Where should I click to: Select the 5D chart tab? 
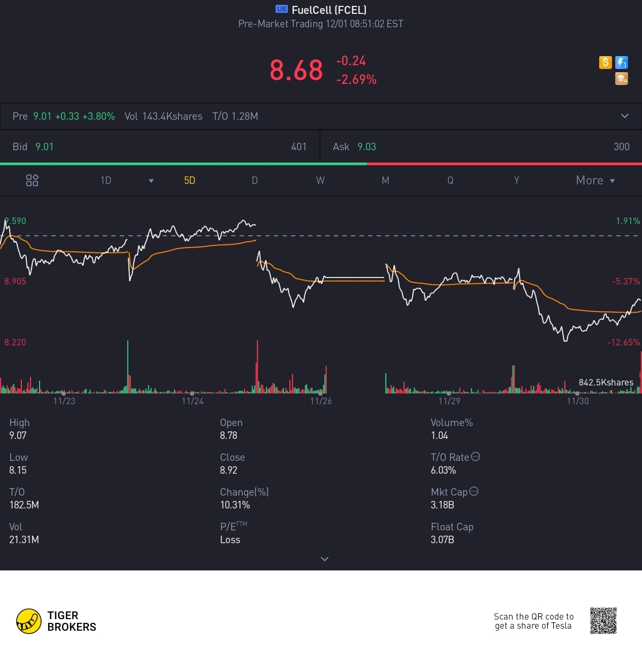click(x=189, y=180)
